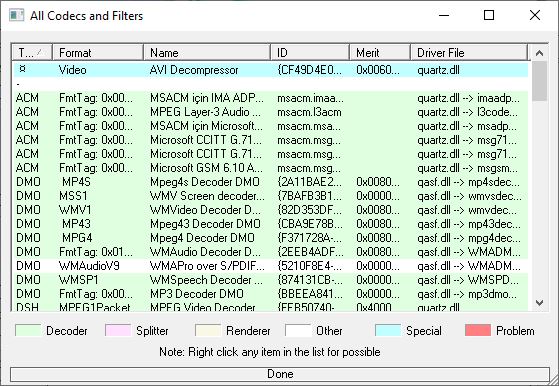Click the {82D353DF... ID cell
559x386 pixels.
point(309,210)
